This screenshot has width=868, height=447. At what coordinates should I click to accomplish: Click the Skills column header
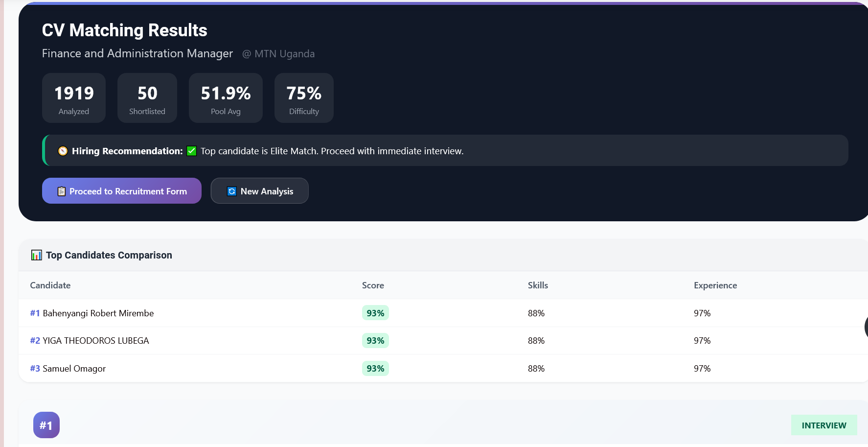[538, 285]
